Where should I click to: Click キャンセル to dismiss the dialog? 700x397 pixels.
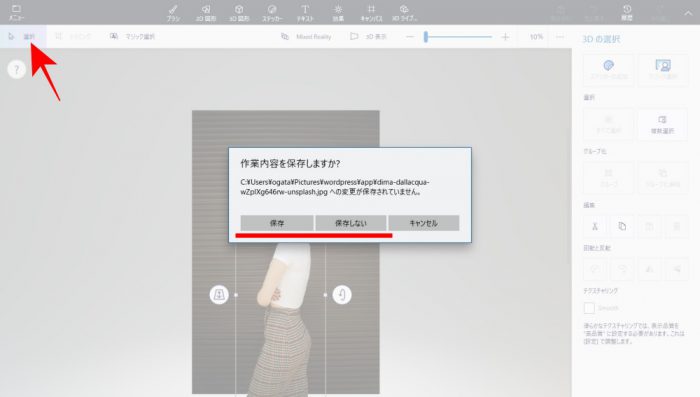click(x=424, y=223)
